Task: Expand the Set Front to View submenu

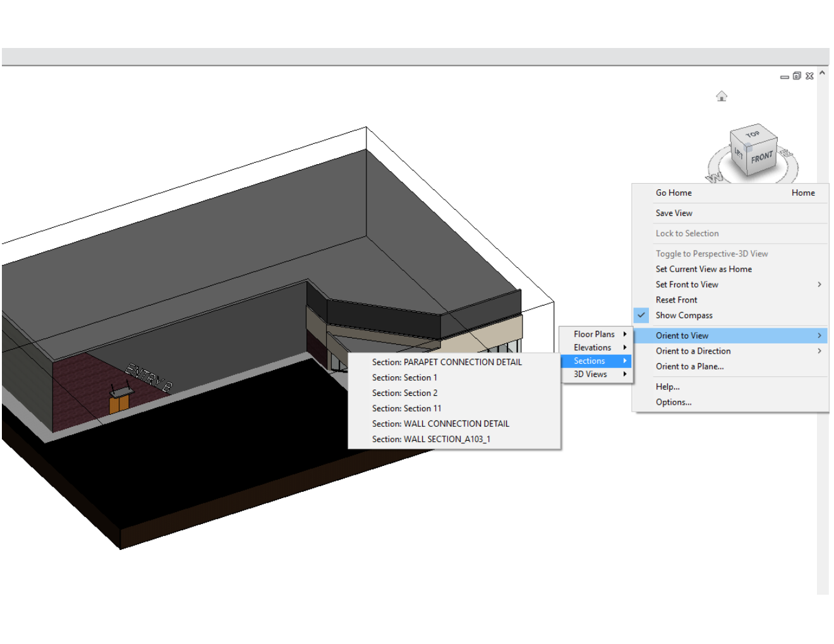Action: 730,285
